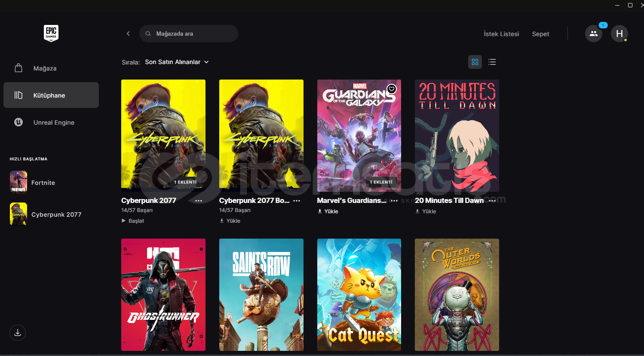Click Yükle under Marvel's Guardians
This screenshot has height=356, width=644.
(x=328, y=211)
